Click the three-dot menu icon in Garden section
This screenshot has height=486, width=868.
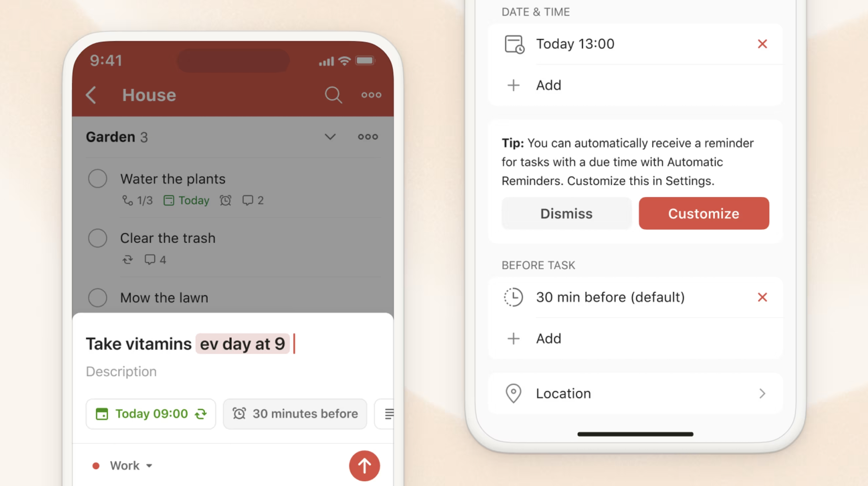[x=368, y=137]
